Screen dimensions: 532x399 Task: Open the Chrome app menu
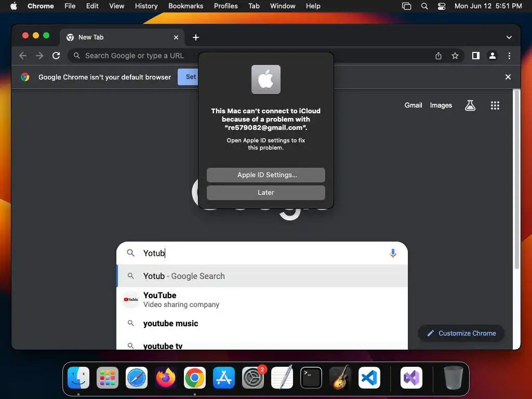point(41,6)
